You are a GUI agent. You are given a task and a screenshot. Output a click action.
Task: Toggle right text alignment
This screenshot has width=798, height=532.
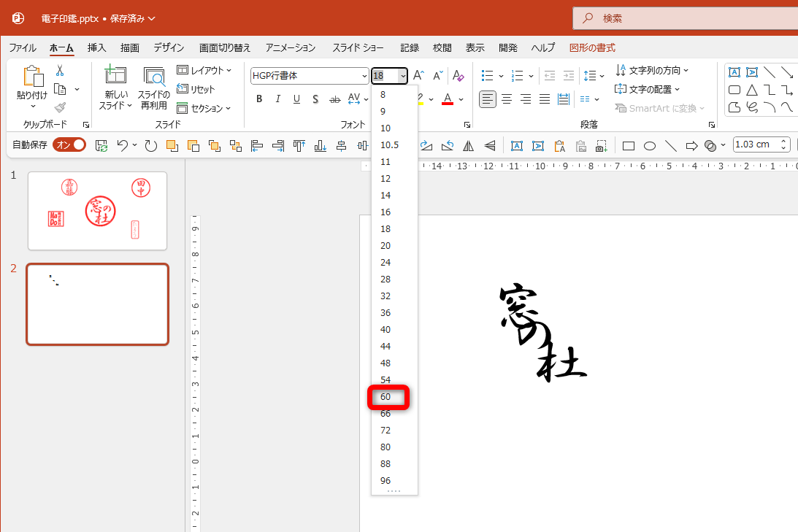[525, 99]
